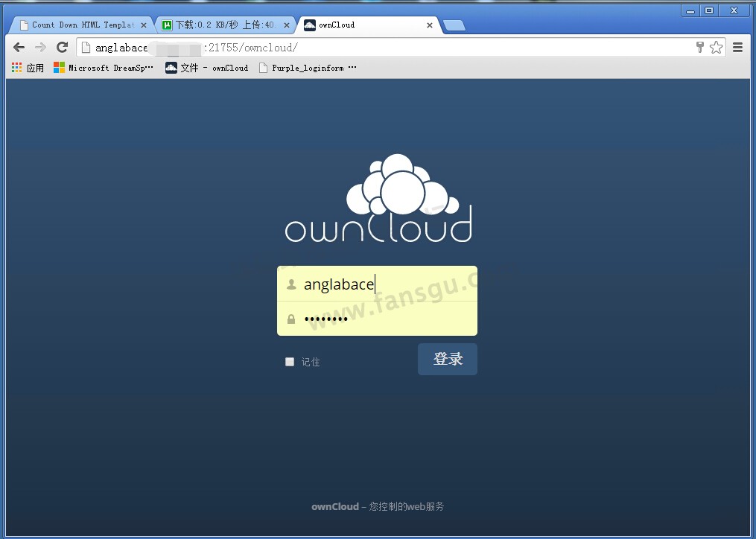The width and height of the screenshot is (756, 539).
Task: Open the Microsoft DreamSpark bookmark
Action: pos(104,68)
